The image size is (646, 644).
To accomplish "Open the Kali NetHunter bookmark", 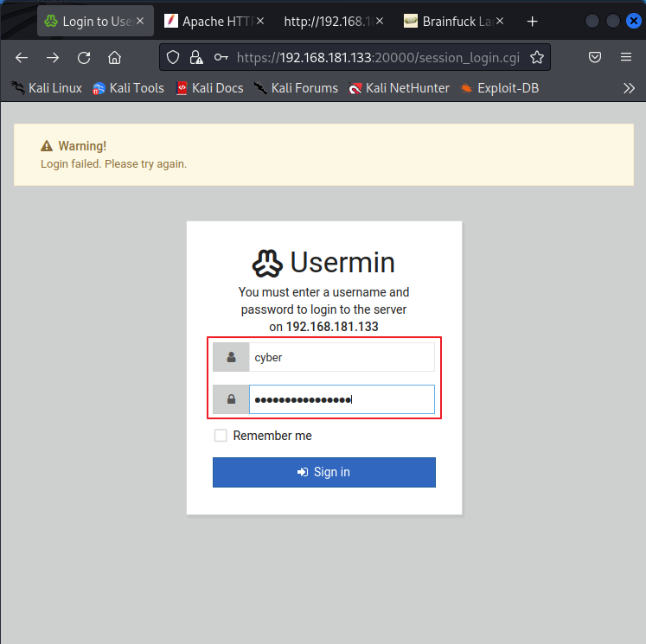I will tap(399, 88).
